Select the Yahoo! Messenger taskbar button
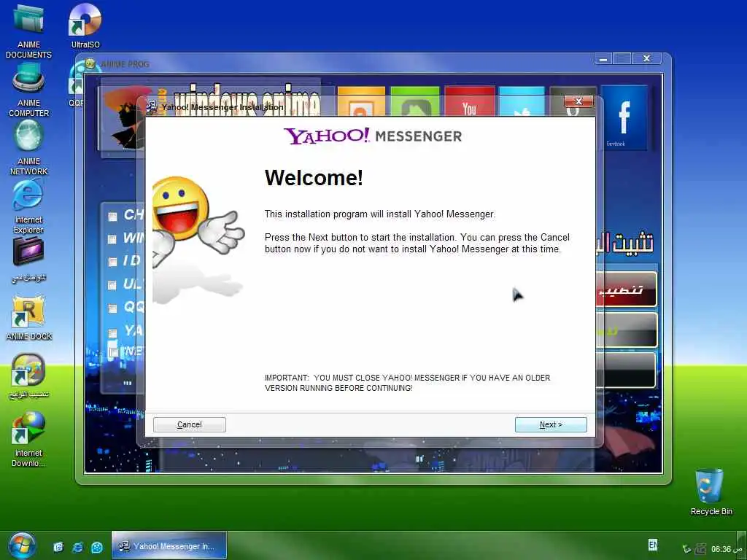This screenshot has width=747, height=560. coord(169,545)
